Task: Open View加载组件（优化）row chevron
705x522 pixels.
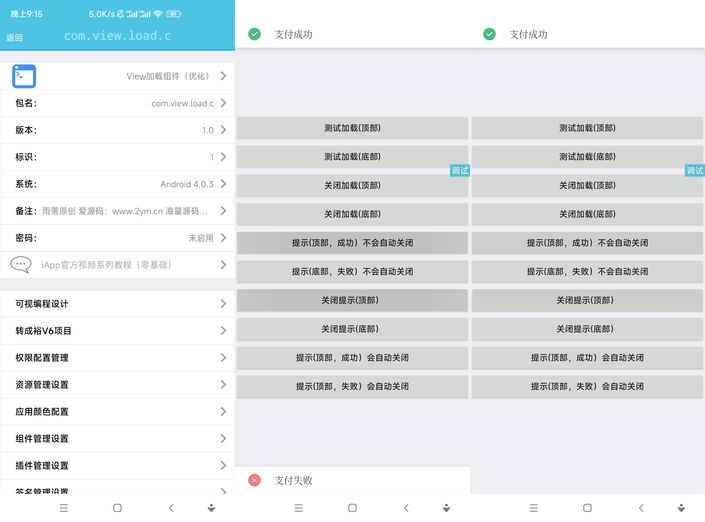Action: click(223, 76)
